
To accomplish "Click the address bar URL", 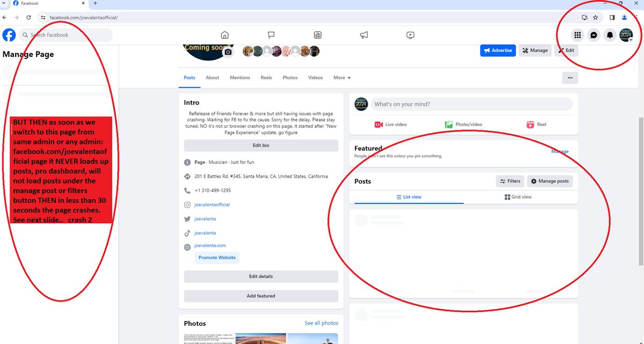I will click(84, 18).
